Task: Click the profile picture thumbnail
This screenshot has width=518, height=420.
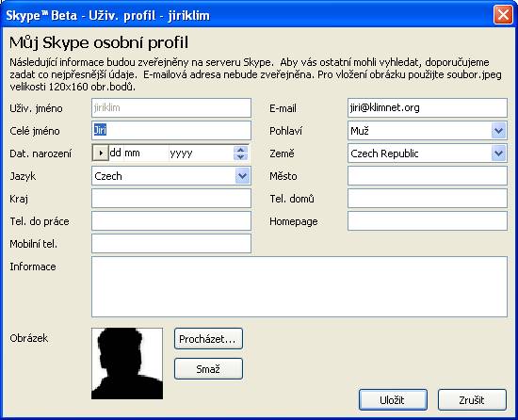Action: point(127,363)
